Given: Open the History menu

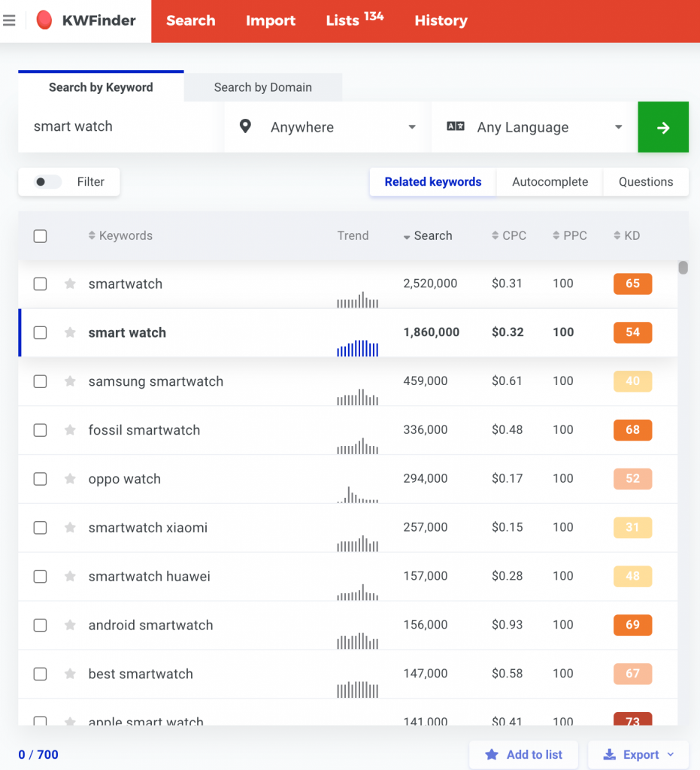Looking at the screenshot, I should (441, 20).
